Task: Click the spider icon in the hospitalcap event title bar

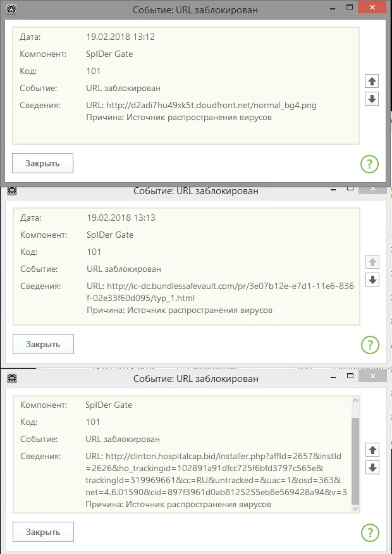Action: tap(12, 378)
